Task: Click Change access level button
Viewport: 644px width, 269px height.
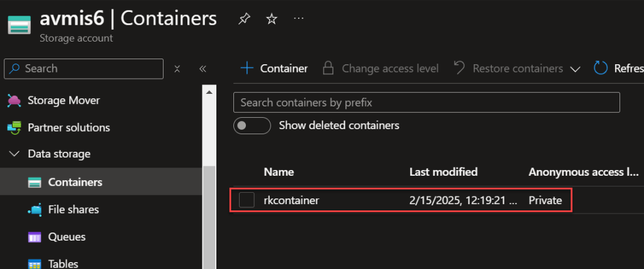Action: tap(380, 69)
